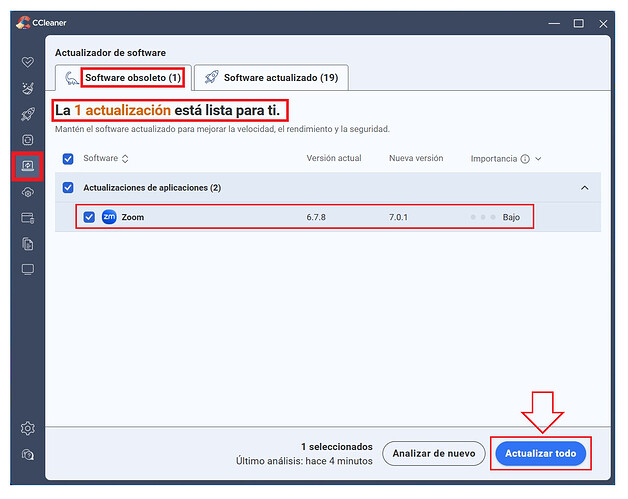The height and width of the screenshot is (499, 628).
Task: Click the Zoom name text
Action: point(133,217)
